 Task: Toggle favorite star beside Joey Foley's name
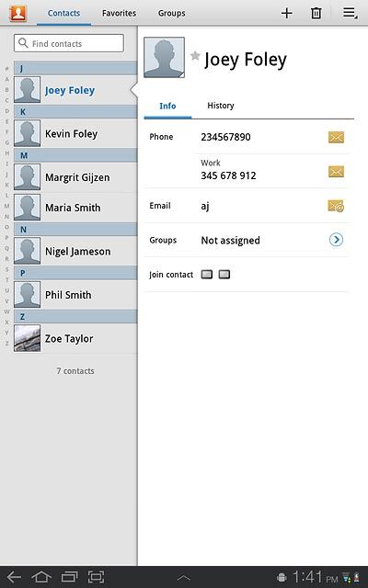tap(195, 56)
